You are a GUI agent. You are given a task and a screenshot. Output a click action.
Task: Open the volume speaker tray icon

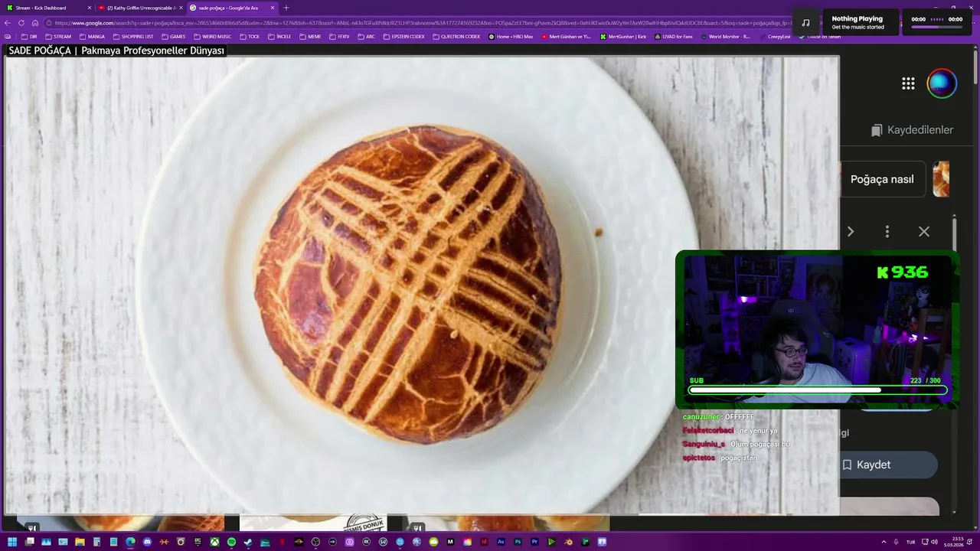(x=934, y=542)
